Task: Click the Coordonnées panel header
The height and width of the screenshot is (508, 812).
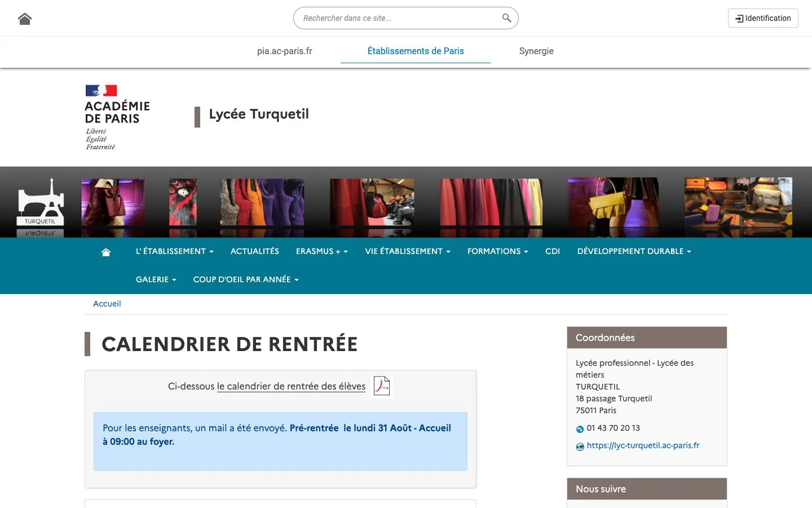Action: click(647, 338)
